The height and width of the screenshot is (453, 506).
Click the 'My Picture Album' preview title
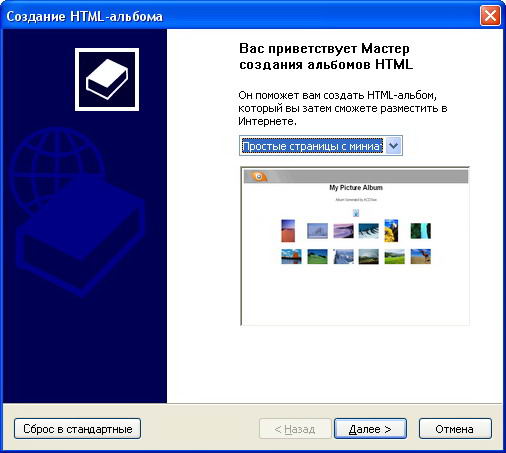point(356,188)
